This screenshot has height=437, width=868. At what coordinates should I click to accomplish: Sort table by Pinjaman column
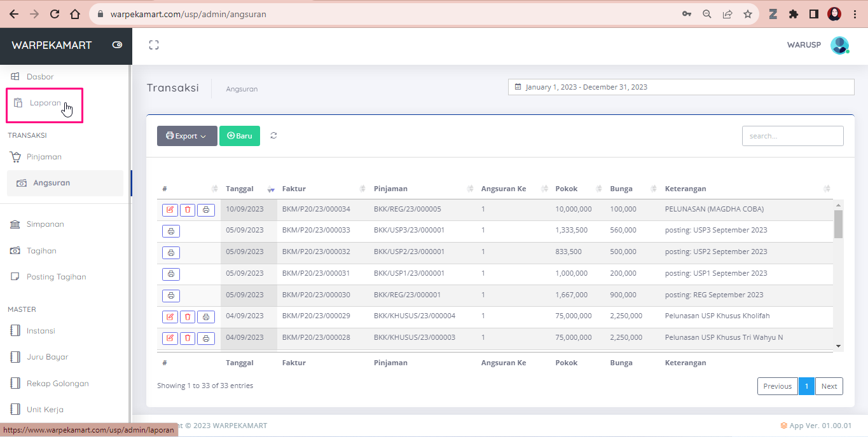pos(422,189)
